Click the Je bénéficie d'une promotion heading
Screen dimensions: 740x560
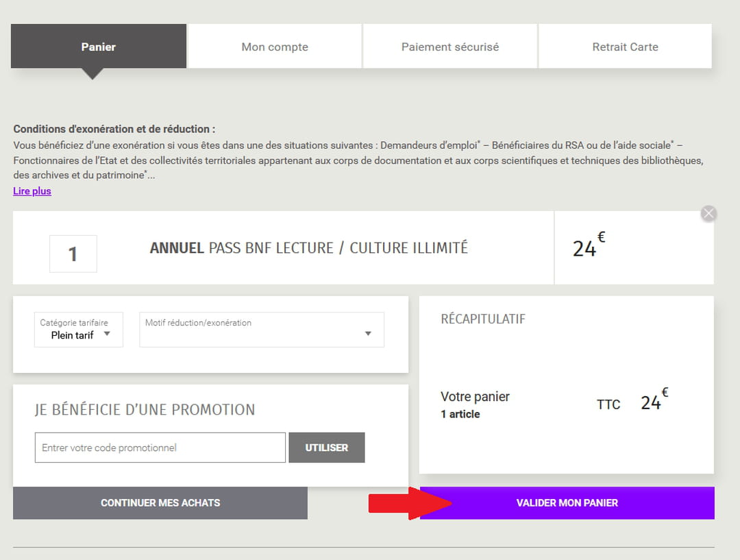click(x=145, y=410)
